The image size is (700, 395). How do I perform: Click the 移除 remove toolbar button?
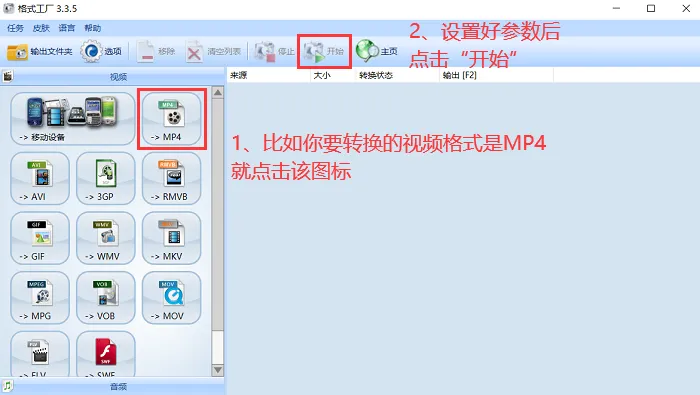click(x=155, y=52)
